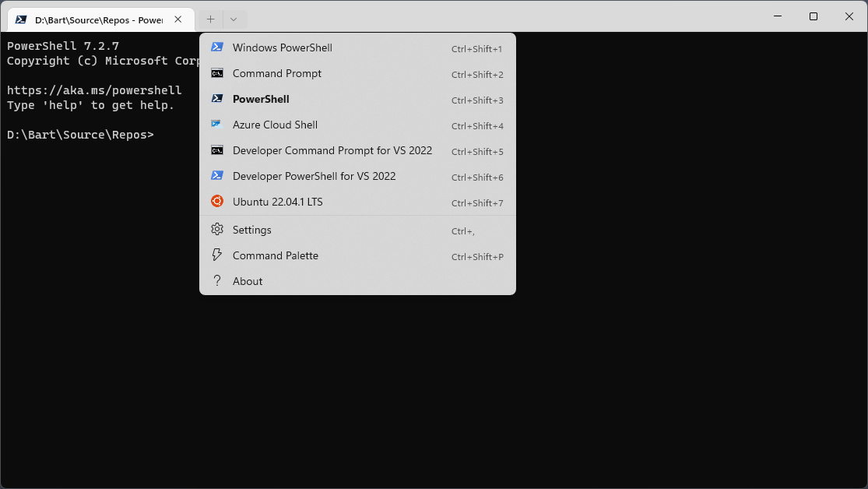Click the terminal prompt line

pos(79,134)
